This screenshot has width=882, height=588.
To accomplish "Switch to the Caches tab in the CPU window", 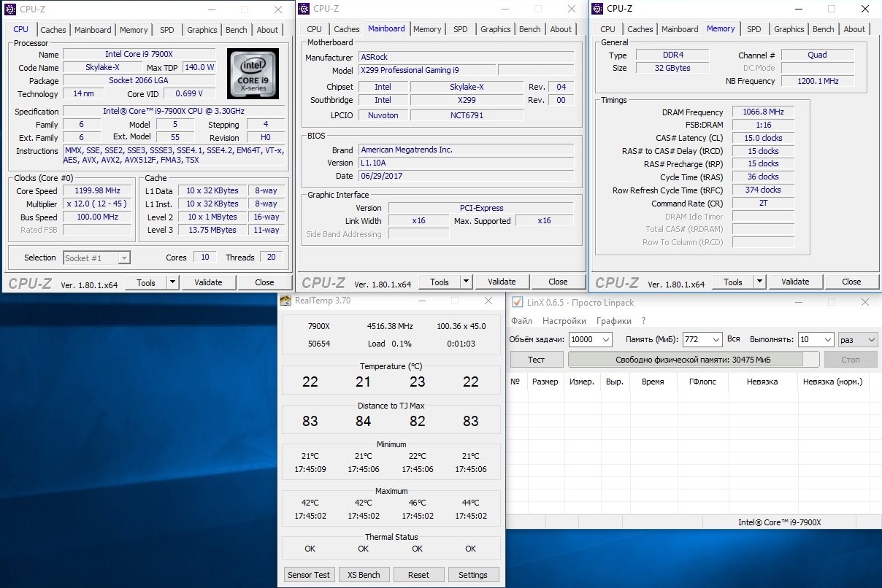I will 53,30.
